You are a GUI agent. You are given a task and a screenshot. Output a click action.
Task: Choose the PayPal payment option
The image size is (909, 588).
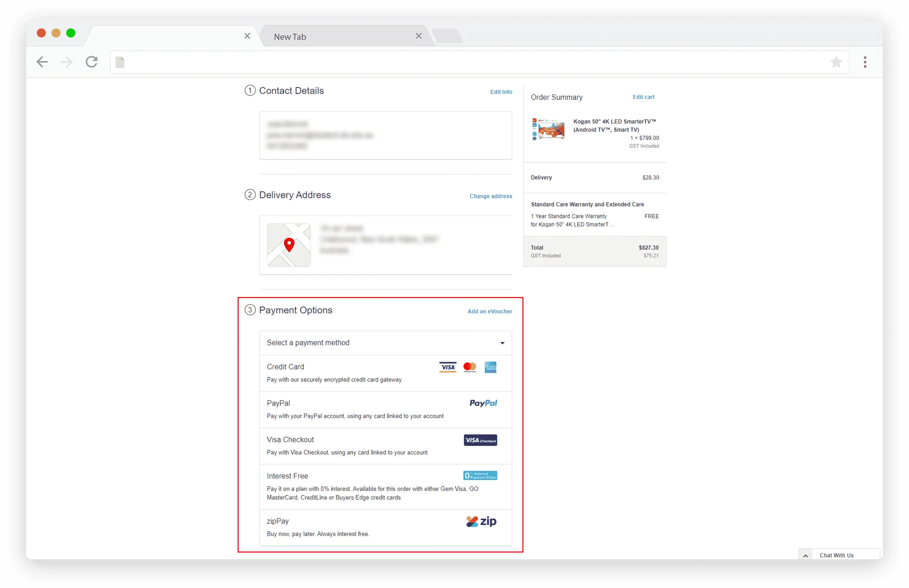385,409
